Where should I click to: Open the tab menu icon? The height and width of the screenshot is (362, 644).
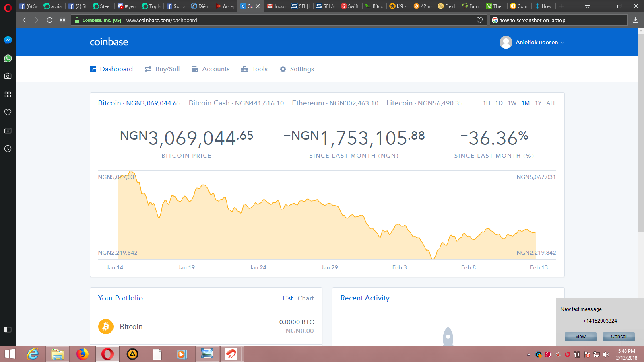[588, 6]
